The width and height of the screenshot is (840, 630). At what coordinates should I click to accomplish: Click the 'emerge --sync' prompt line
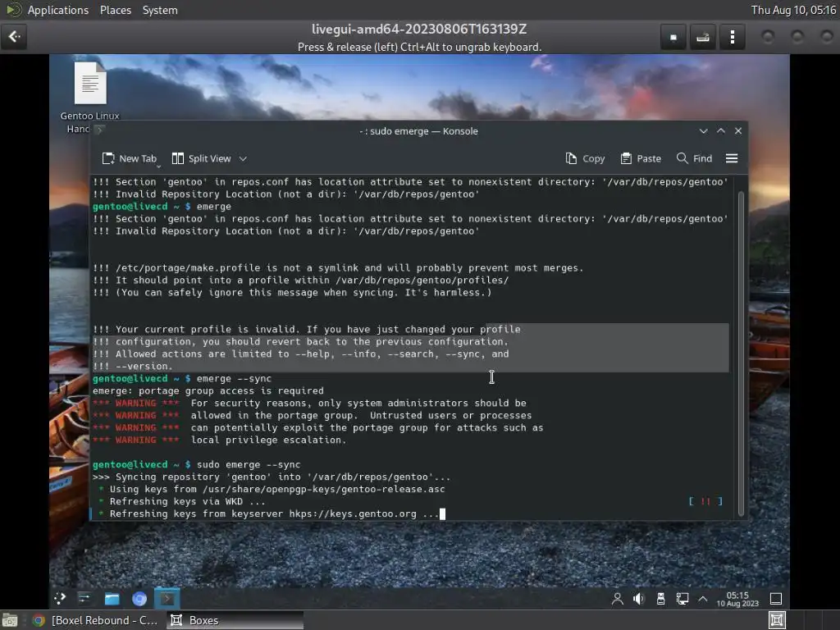pos(182,378)
